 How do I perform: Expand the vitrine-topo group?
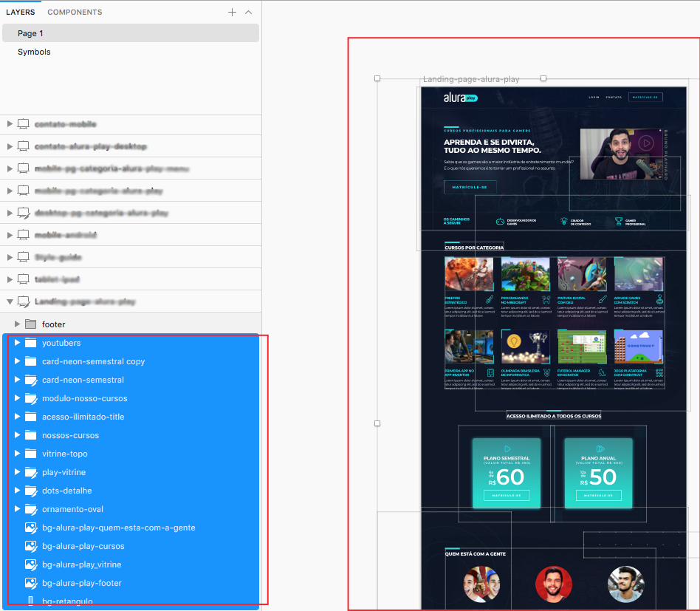18,454
